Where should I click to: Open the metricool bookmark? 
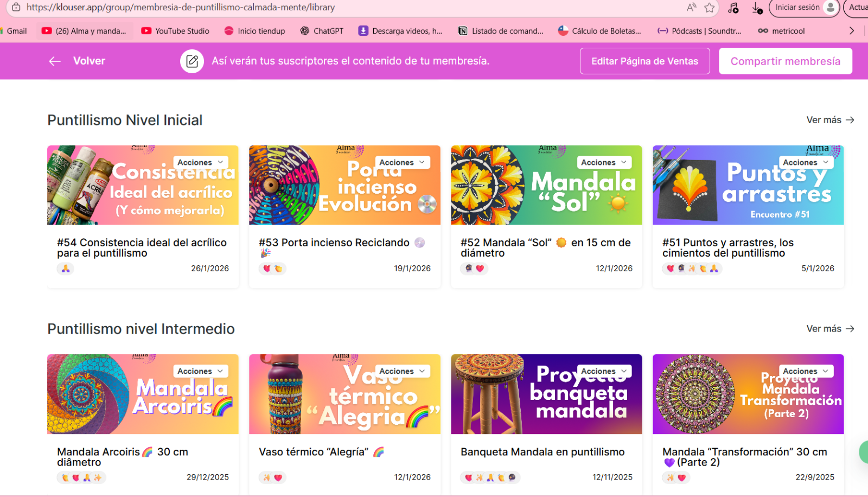tap(781, 31)
